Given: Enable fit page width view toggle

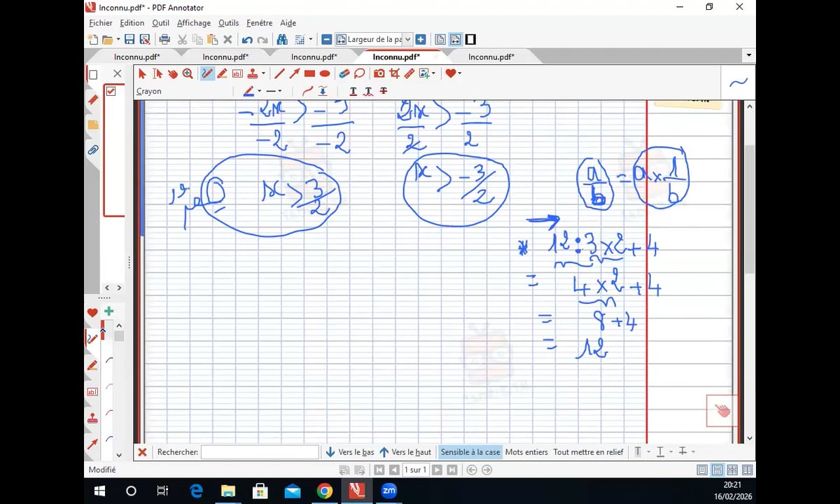Looking at the screenshot, I should click(455, 40).
